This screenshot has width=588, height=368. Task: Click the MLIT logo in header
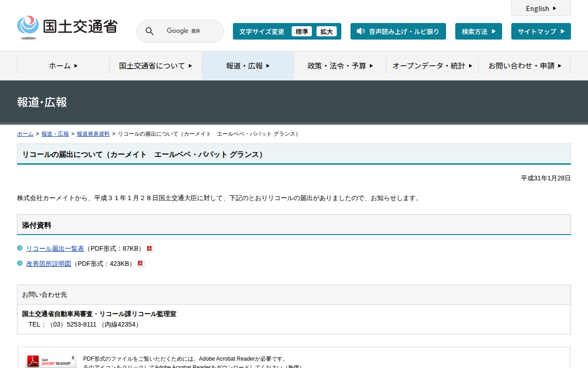coord(67,27)
